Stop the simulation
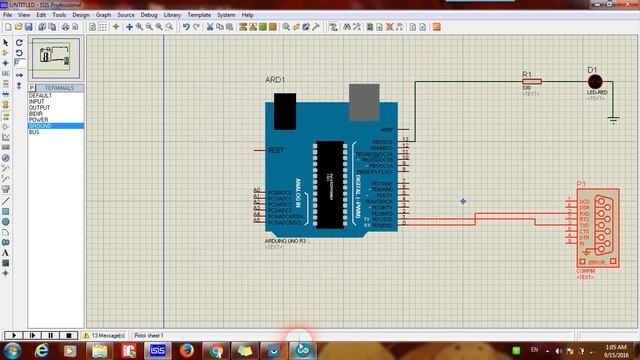Viewport: 640px width, 360px height. tap(69, 336)
